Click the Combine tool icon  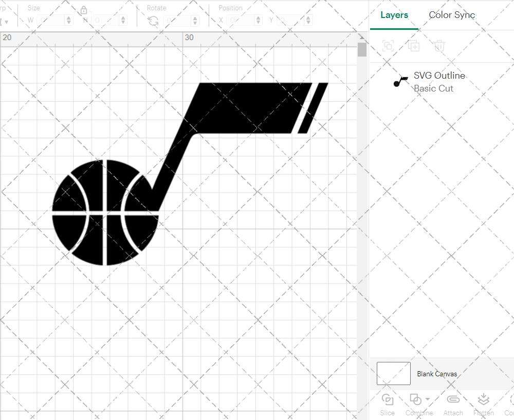[416, 400]
